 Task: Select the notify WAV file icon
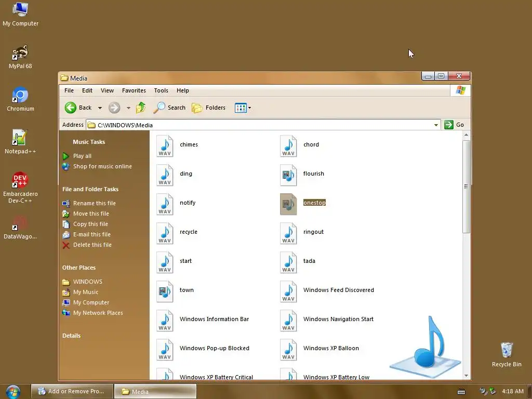pyautogui.click(x=165, y=204)
